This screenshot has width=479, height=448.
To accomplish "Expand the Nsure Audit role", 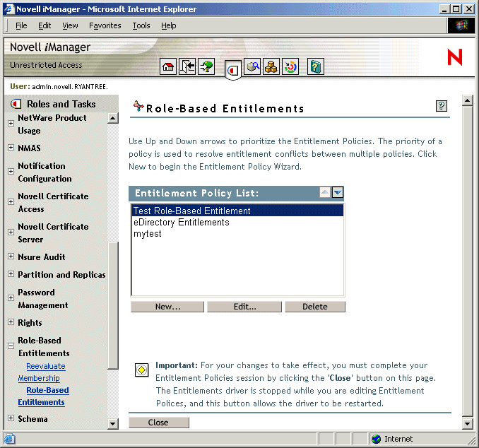I will pyautogui.click(x=11, y=256).
